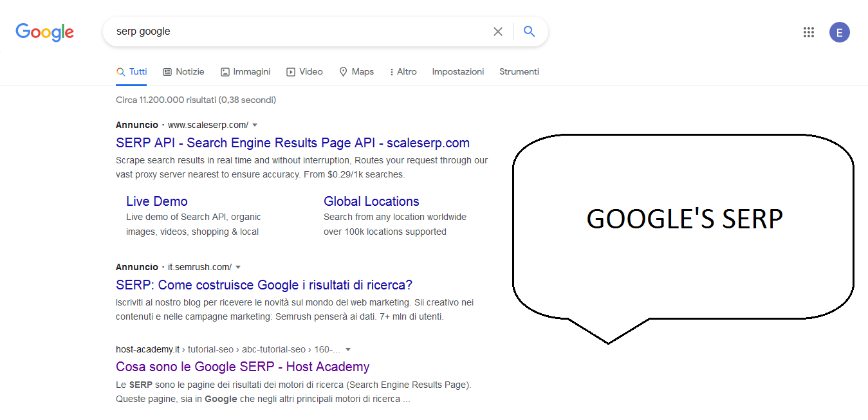The image size is (868, 420).
Task: Open the Live Demo sitelink
Action: (157, 201)
